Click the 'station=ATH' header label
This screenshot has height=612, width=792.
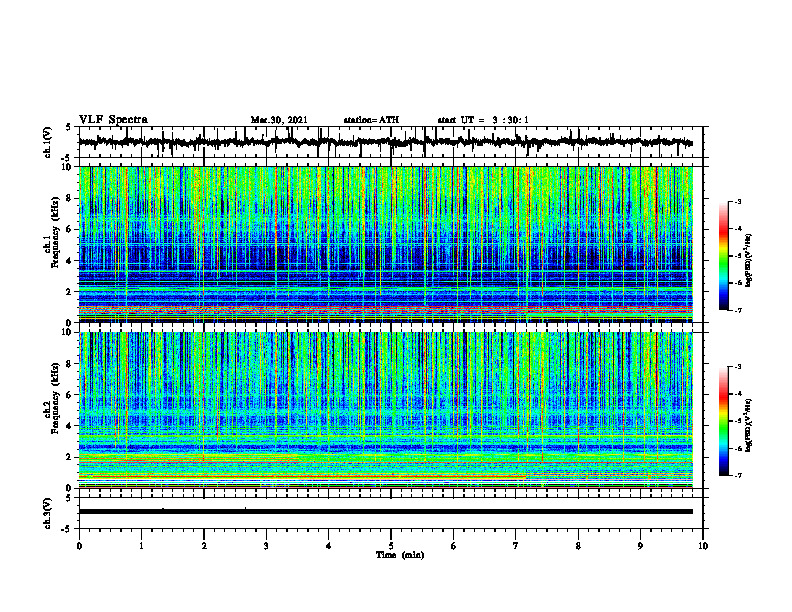click(x=371, y=120)
